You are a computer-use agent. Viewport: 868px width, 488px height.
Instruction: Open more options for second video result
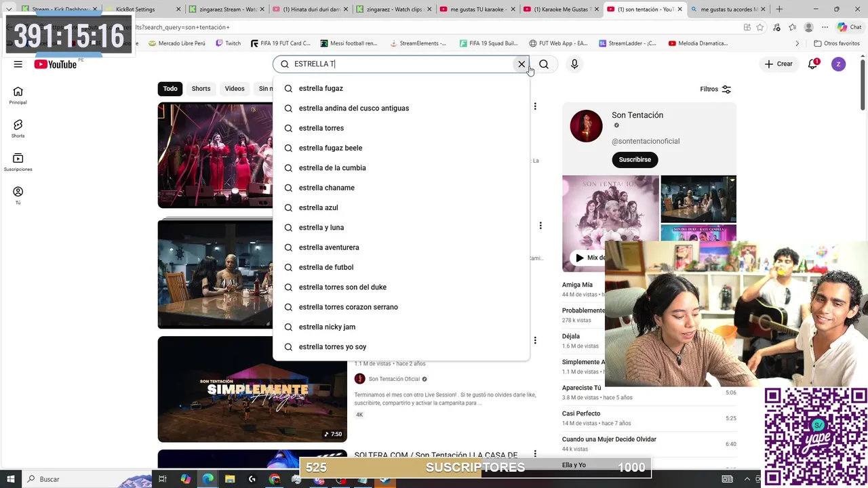[540, 226]
